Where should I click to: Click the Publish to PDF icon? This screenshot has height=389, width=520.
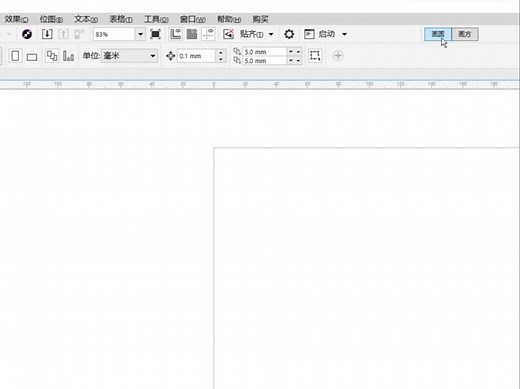pyautogui.click(x=79, y=34)
